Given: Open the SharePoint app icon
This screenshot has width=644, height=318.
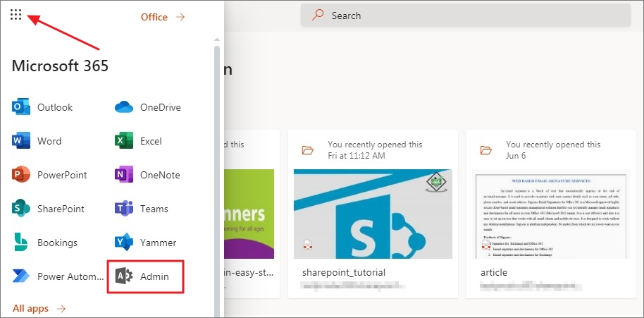Looking at the screenshot, I should click(20, 208).
